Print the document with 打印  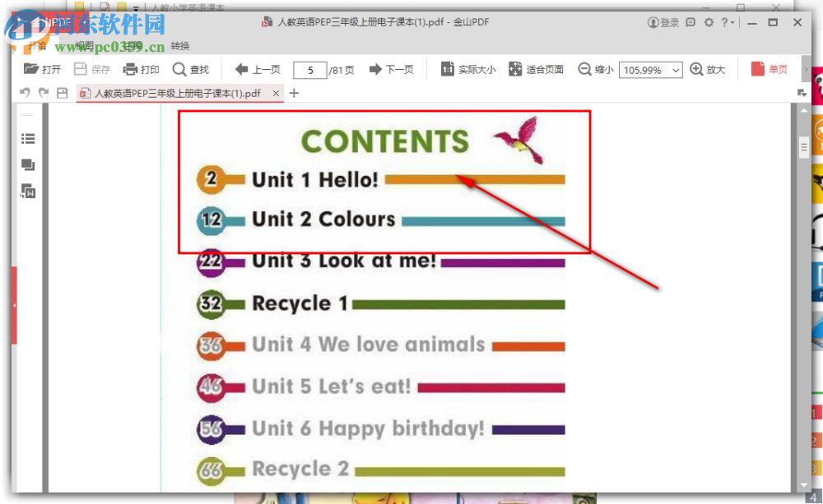coord(141,69)
